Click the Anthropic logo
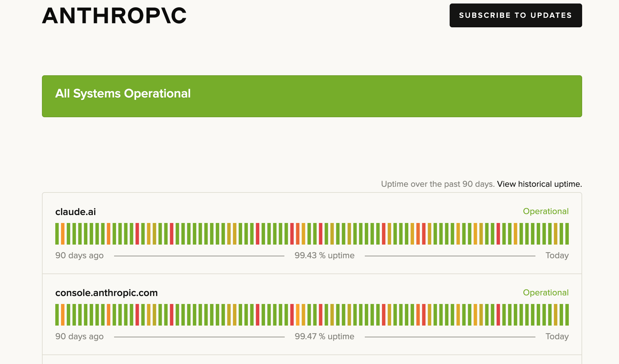This screenshot has width=619, height=364. click(x=114, y=16)
